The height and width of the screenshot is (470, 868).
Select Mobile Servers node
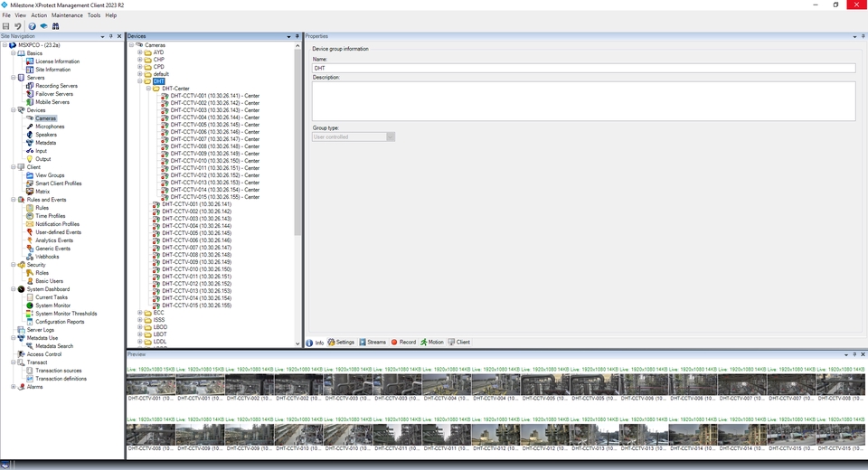52,102
